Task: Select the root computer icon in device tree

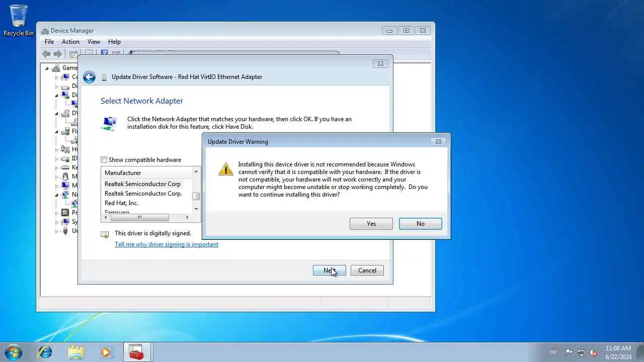Action: [x=56, y=68]
